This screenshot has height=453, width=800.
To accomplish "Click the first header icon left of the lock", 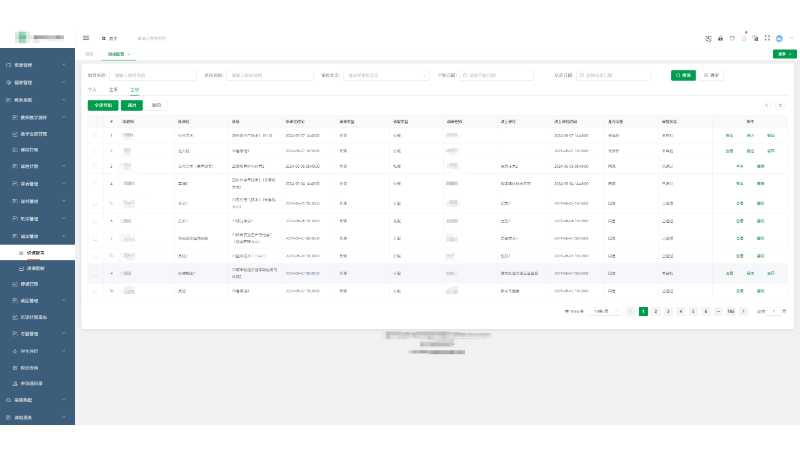I will 708,38.
